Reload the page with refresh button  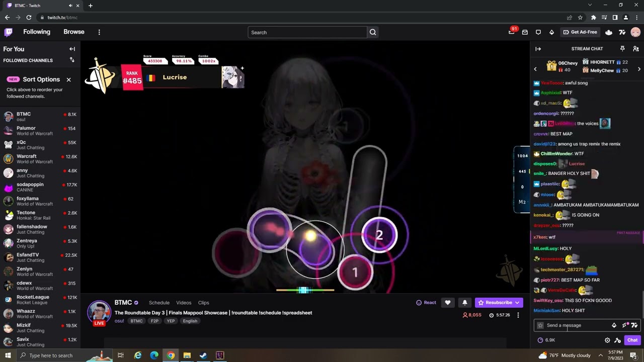click(29, 18)
